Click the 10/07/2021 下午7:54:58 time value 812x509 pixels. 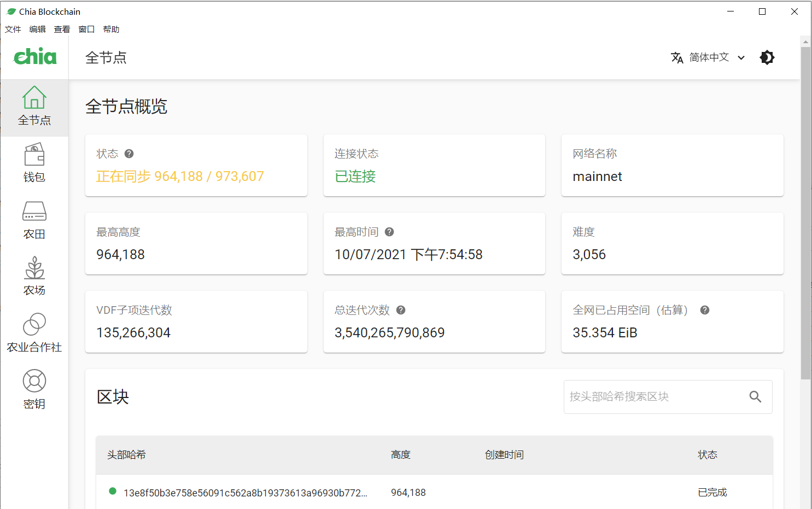pyautogui.click(x=408, y=255)
